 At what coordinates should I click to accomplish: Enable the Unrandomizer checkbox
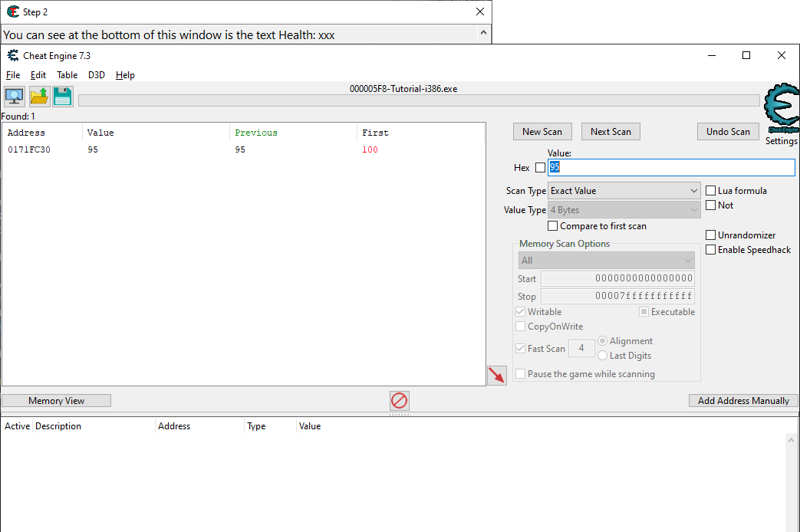710,235
